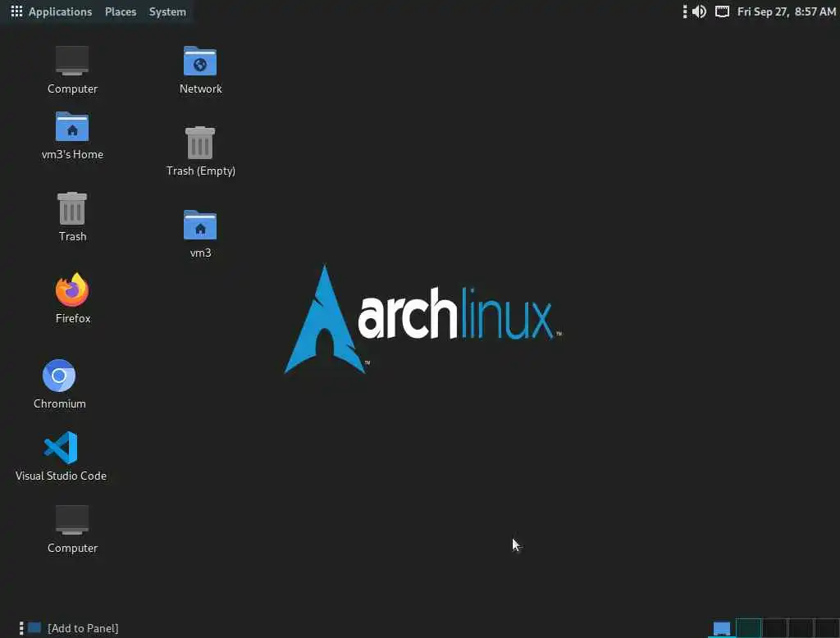Select the Chromium launcher icon

pyautogui.click(x=59, y=376)
